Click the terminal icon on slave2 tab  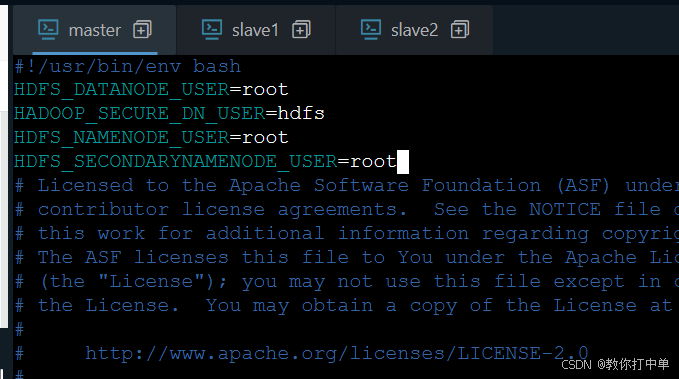pos(371,29)
